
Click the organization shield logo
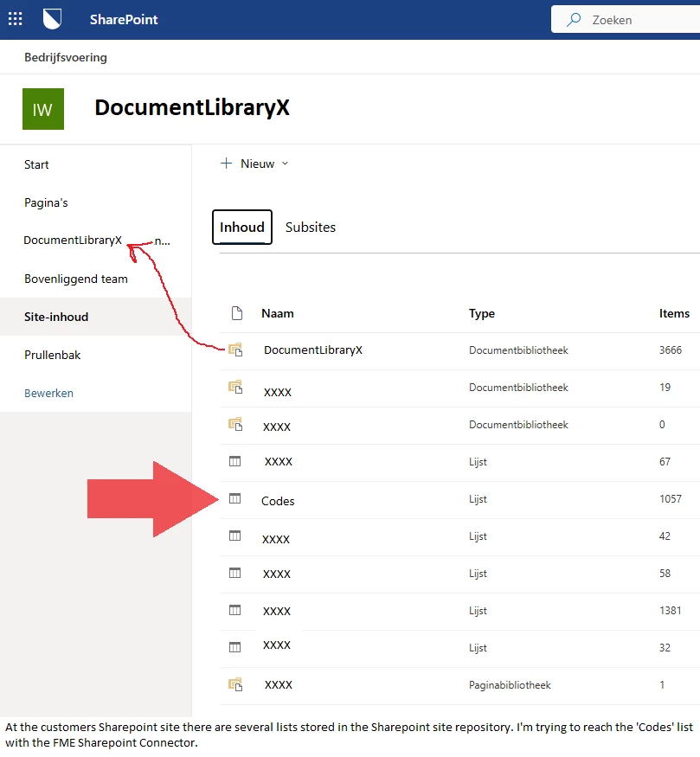(52, 19)
